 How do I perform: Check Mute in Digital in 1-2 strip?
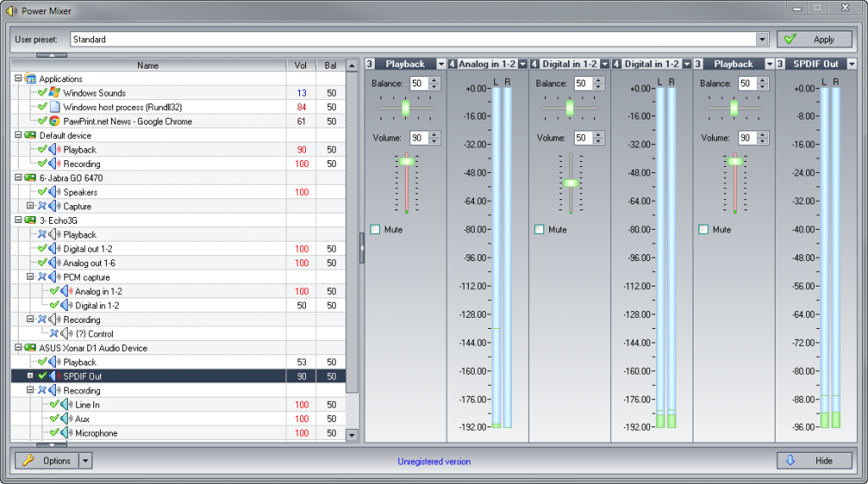(x=539, y=229)
